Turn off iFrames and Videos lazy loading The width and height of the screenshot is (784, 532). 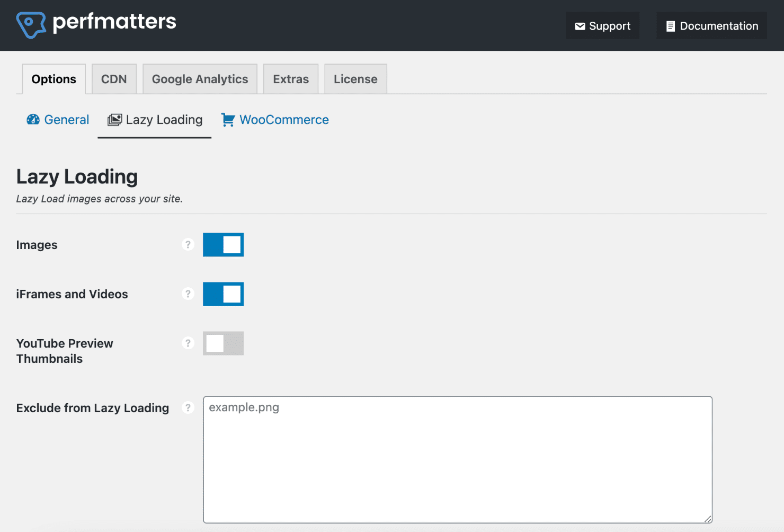[x=222, y=294]
